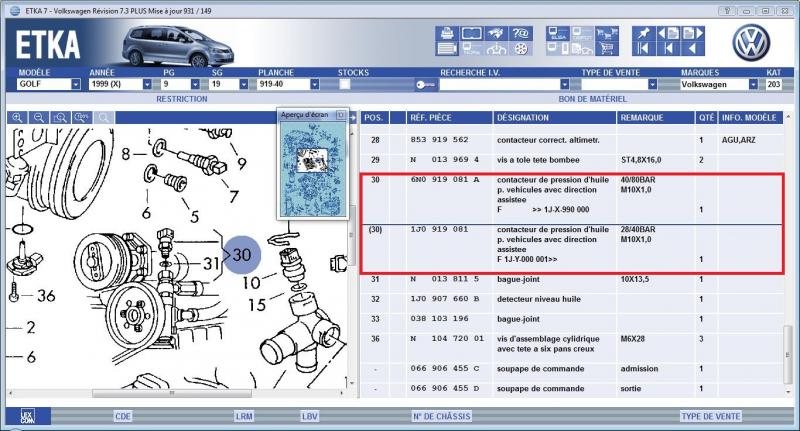Click the Volkswagen logo
800x431 pixels.
click(751, 43)
